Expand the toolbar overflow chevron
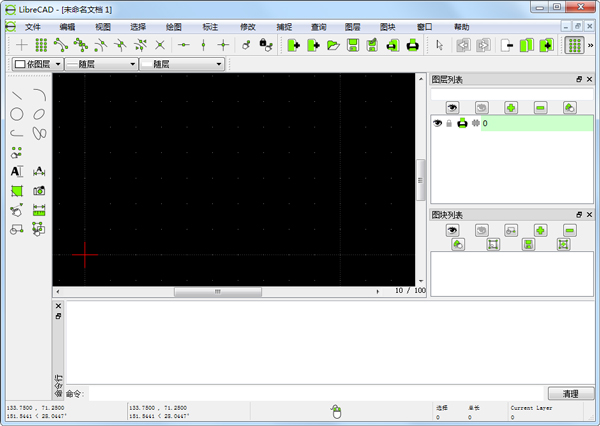This screenshot has height=426, width=600. [x=590, y=45]
